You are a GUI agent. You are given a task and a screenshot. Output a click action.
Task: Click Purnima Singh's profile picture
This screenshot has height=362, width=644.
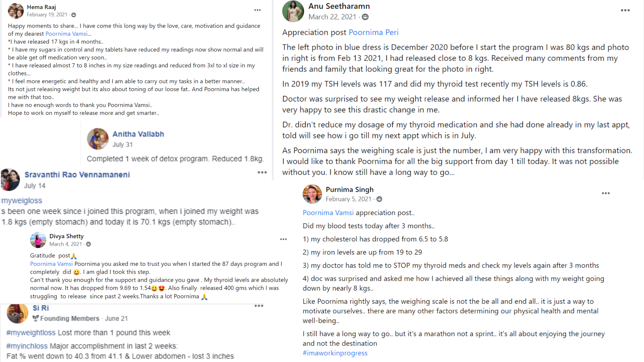click(x=312, y=194)
